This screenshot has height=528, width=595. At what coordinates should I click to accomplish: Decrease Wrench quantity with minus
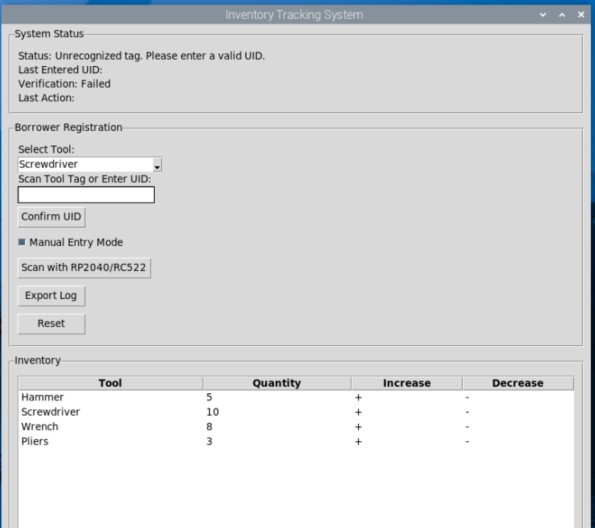467,427
